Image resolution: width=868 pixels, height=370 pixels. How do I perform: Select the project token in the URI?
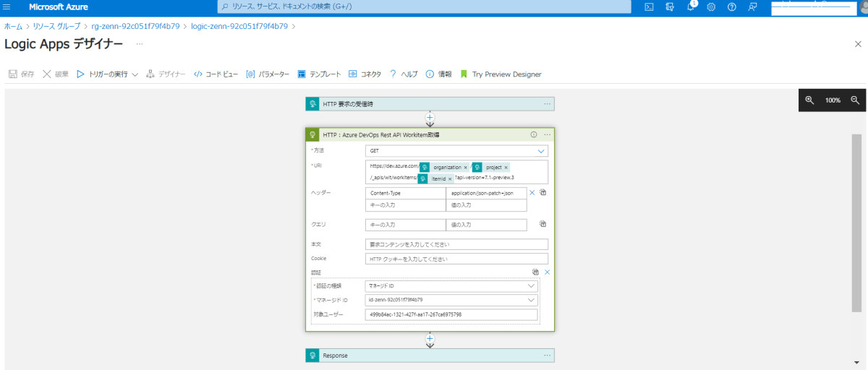tap(490, 167)
